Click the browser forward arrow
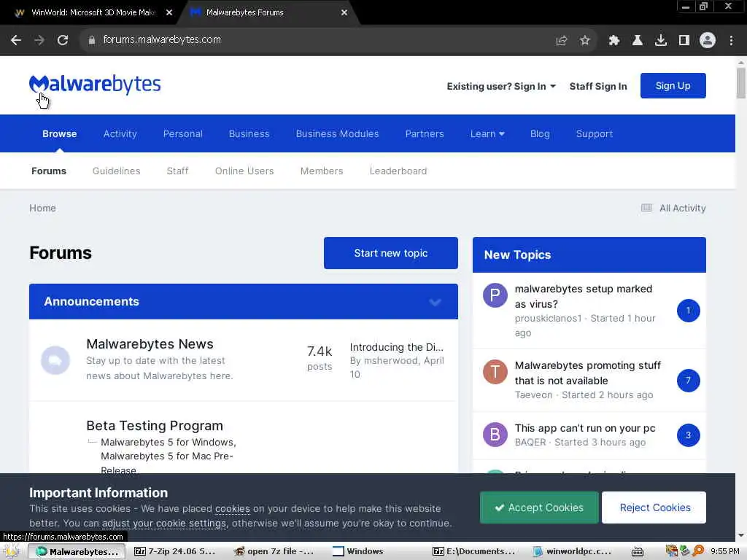 (x=39, y=40)
